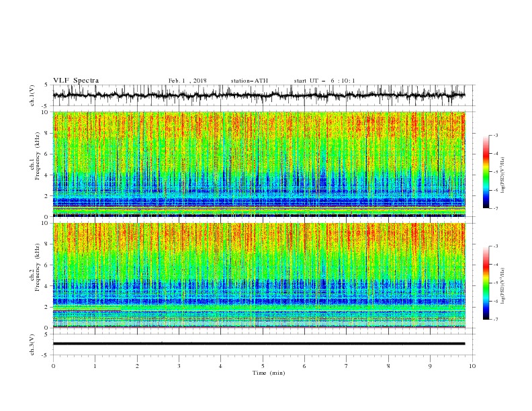The width and height of the screenshot is (532, 411).
Task: Click inside the ch.1 spectrogram panel
Action: (259, 164)
